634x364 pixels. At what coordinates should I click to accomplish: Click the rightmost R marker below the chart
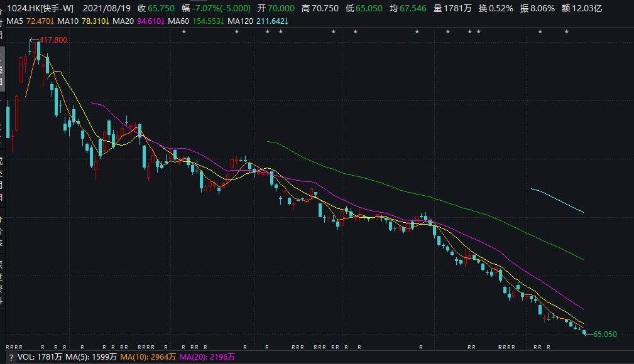point(549,347)
